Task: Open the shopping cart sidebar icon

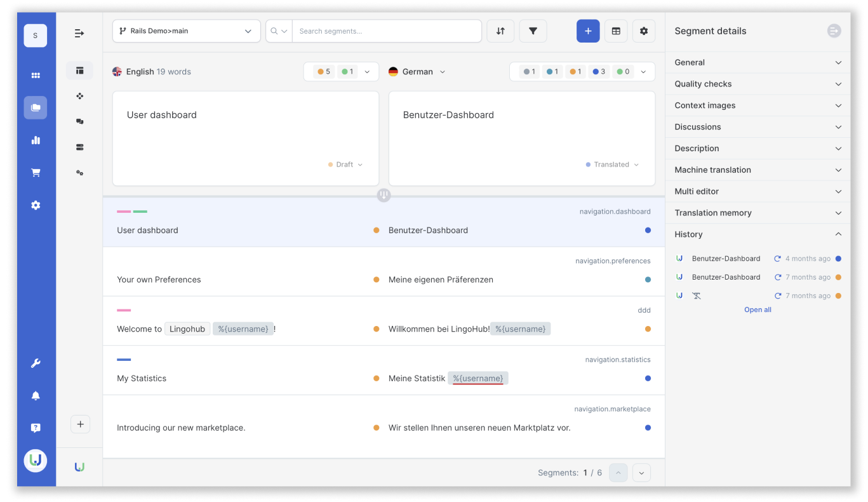Action: [36, 173]
